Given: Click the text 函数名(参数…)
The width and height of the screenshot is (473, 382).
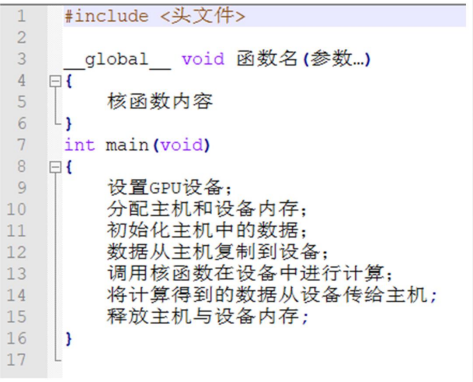Looking at the screenshot, I should click(x=303, y=59).
